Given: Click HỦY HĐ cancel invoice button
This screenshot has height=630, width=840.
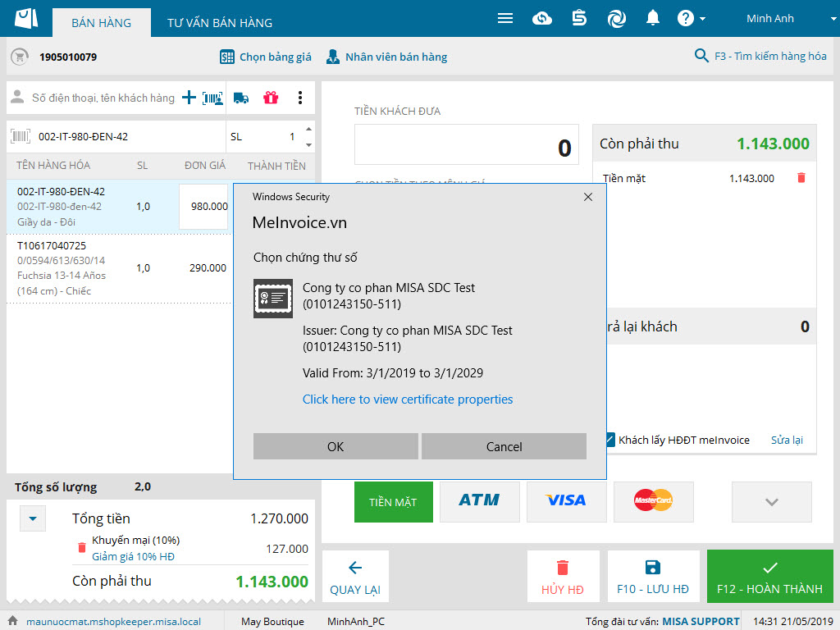Looking at the screenshot, I should (563, 577).
